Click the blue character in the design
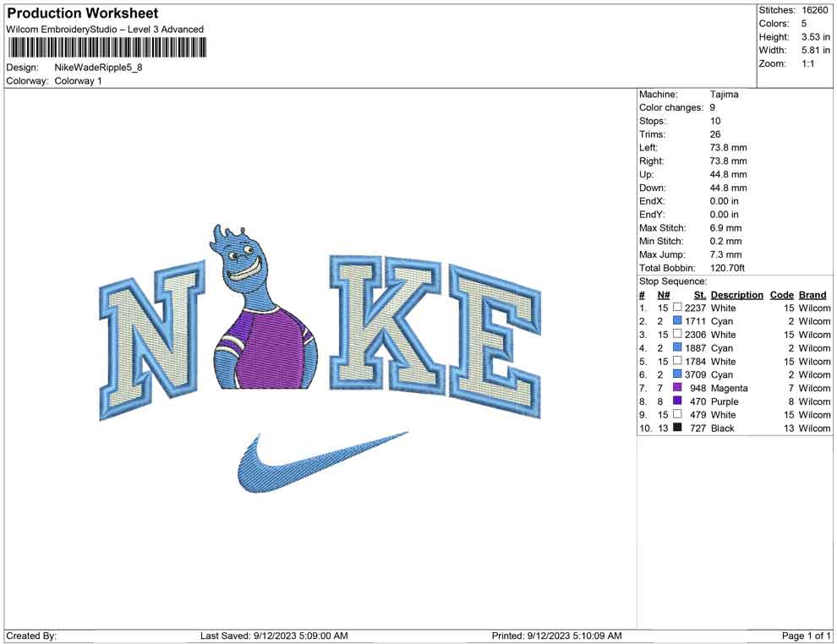The image size is (837, 644). [265, 307]
